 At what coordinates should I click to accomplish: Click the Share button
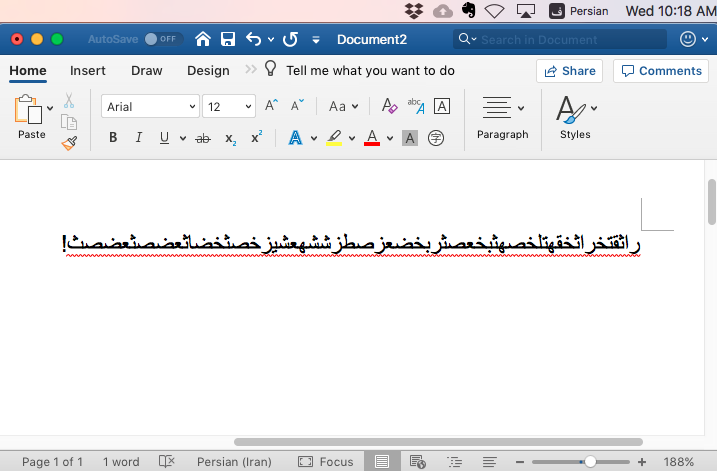tap(569, 71)
